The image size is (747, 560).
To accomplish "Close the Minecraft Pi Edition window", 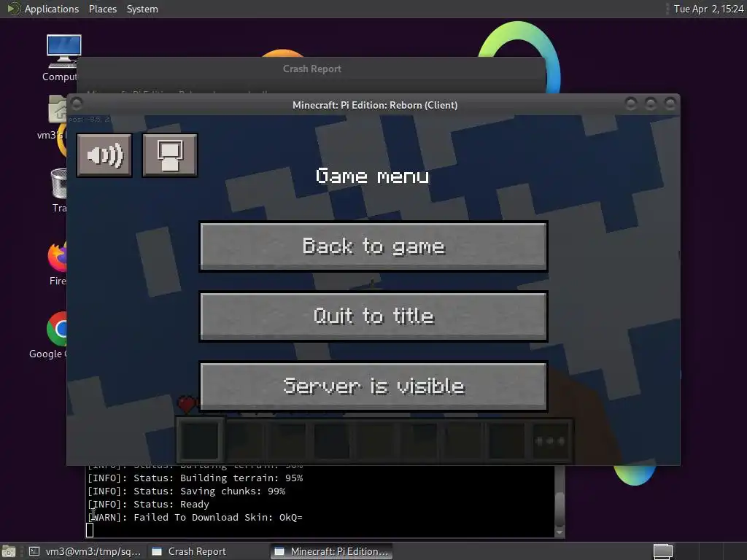I will click(x=670, y=104).
